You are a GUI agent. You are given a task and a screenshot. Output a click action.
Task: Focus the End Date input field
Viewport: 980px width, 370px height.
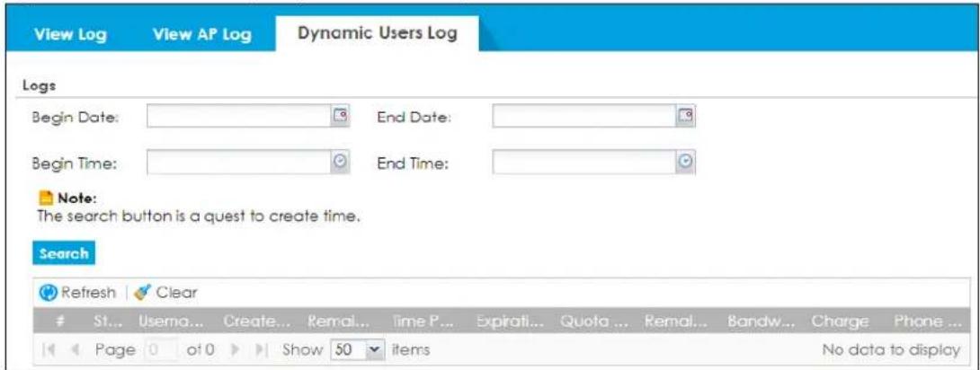click(x=585, y=116)
